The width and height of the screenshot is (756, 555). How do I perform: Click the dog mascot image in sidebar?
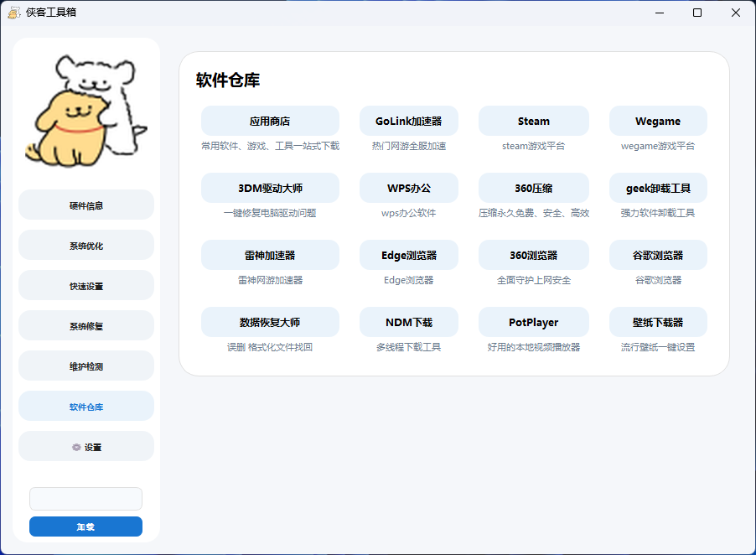tap(85, 112)
